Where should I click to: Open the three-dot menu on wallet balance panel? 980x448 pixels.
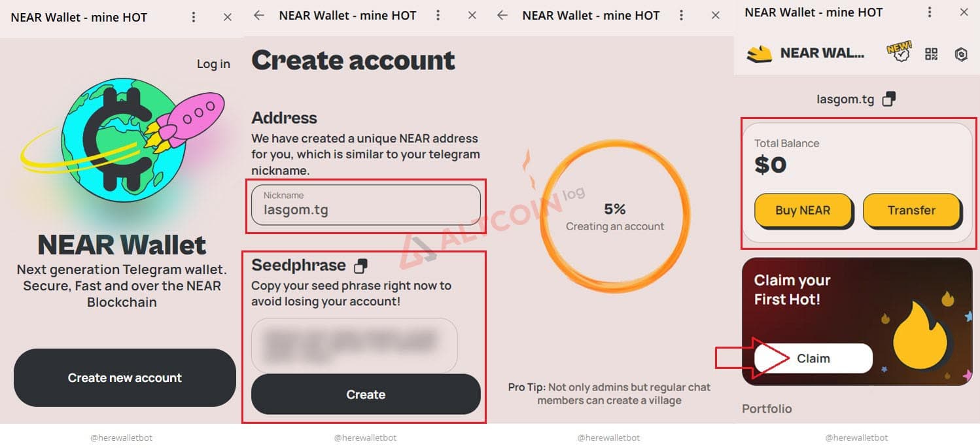(x=929, y=12)
